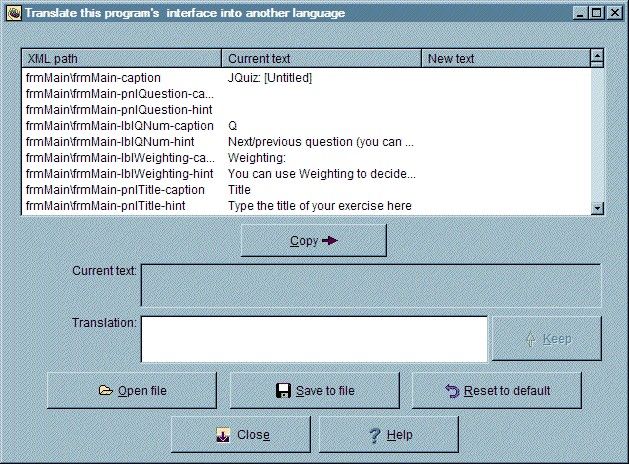Click 'Type the title of your exercise here' cell
Image resolution: width=629 pixels, height=464 pixels.
[x=320, y=206]
